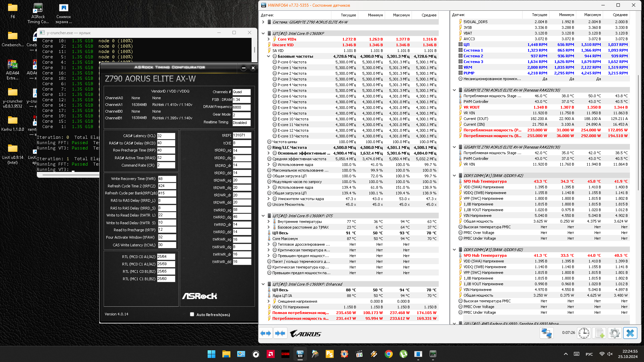This screenshot has height=362, width=644.
Task: Open HWiNFO sensor settings gear icon
Action: click(614, 333)
